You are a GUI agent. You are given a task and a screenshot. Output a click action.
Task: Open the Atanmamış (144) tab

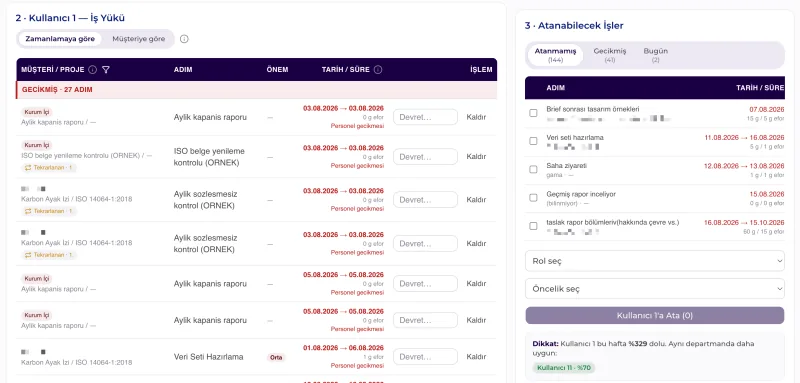(x=555, y=55)
